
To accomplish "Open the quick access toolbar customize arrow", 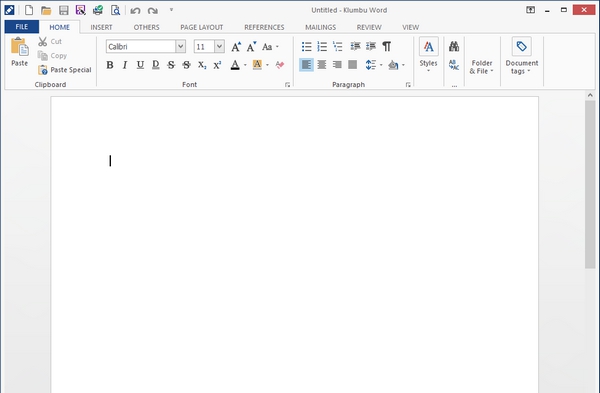I will tap(171, 10).
